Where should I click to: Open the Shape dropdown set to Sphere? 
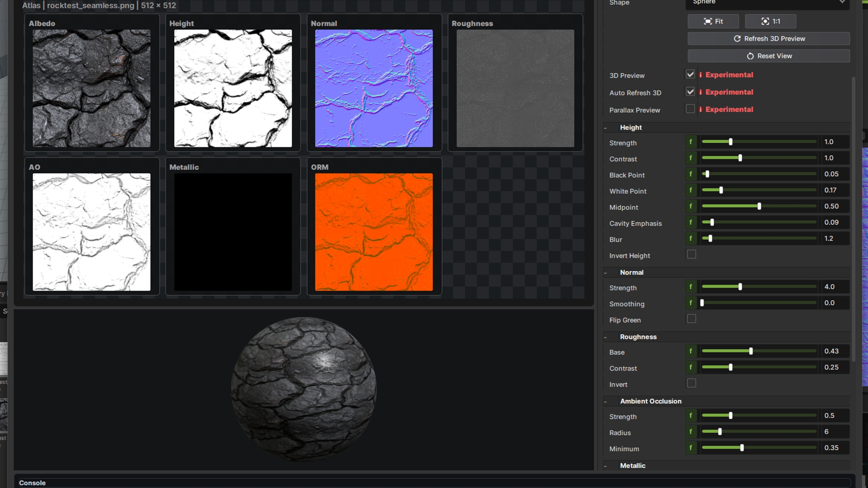coord(768,3)
